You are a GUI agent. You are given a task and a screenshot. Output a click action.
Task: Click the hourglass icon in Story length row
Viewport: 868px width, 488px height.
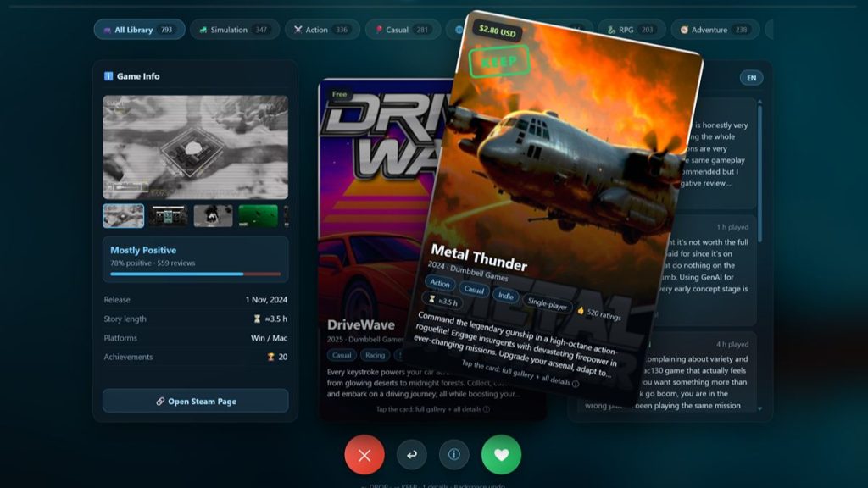(x=257, y=319)
